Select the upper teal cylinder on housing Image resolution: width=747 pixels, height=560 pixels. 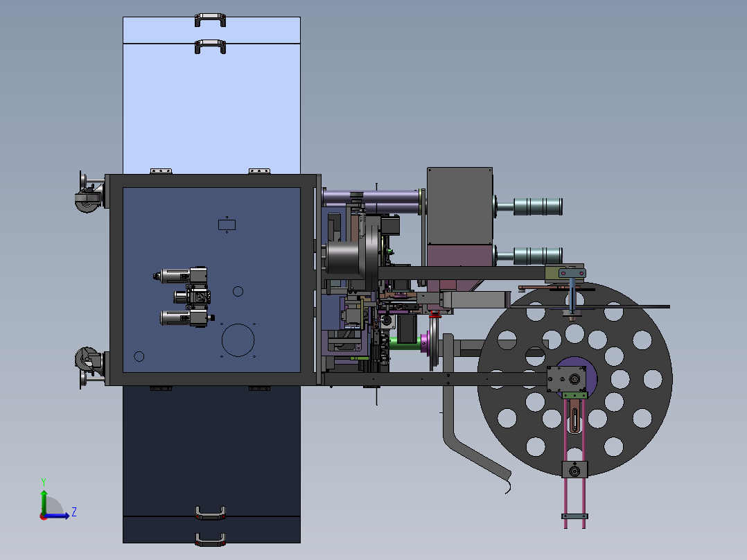point(538,207)
